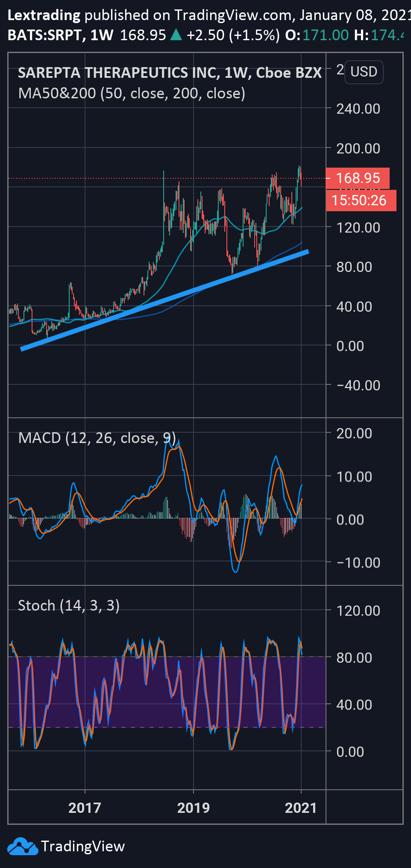Click the countdown timer 15:50:26
This screenshot has height=868, width=411.
coord(361,200)
